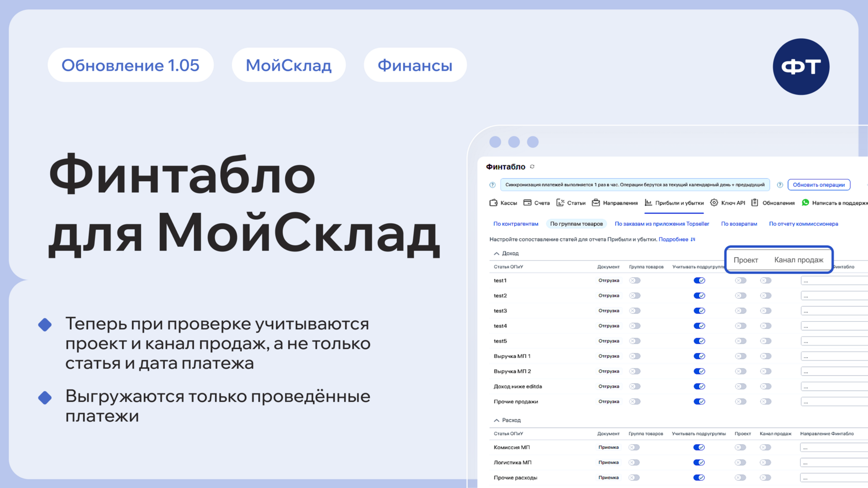The height and width of the screenshot is (488, 868).
Task: Enable Проект toggle in test4 row
Action: click(741, 326)
